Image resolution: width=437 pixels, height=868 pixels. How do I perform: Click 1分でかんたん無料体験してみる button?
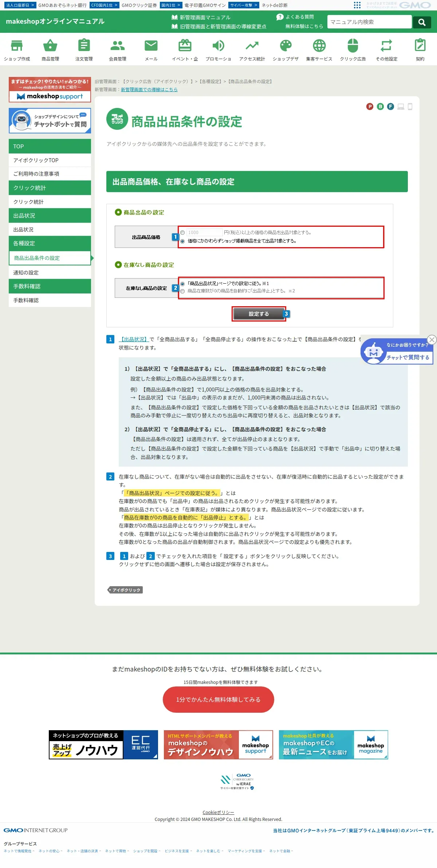click(x=219, y=700)
